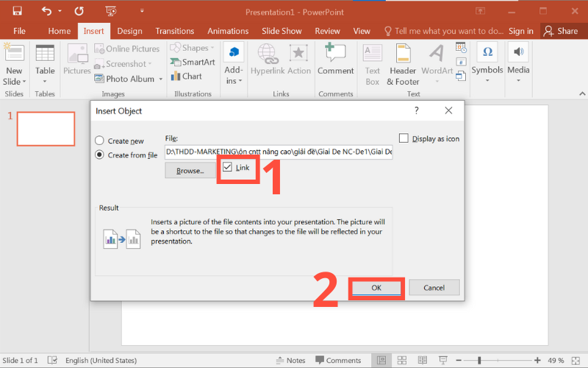Insert a Comment using ribbon icon
Viewport: 588px width, 368px height.
click(x=335, y=53)
